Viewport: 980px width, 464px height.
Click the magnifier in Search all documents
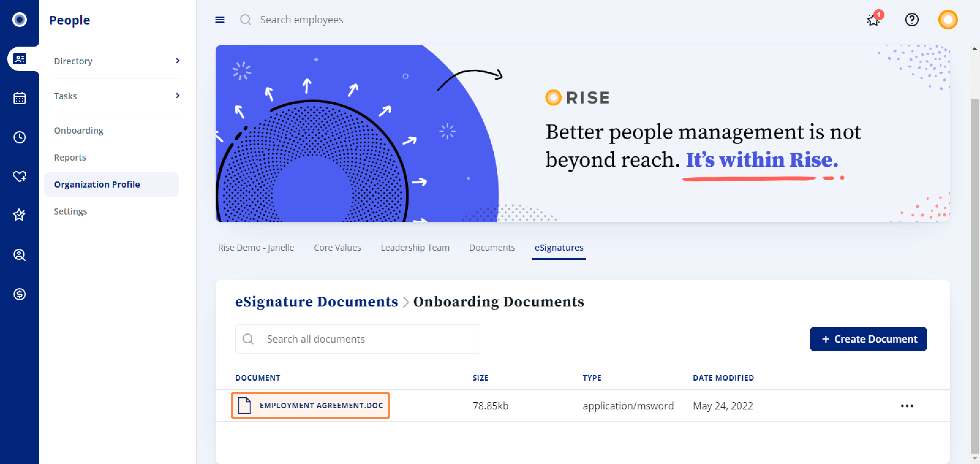point(248,339)
